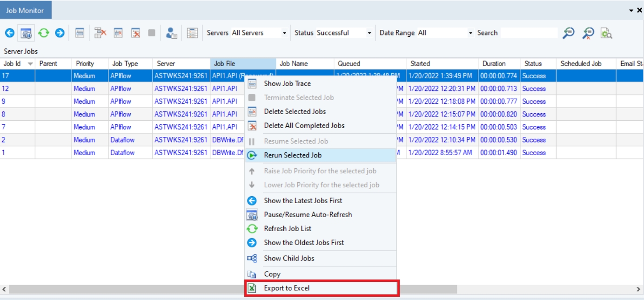The height and width of the screenshot is (300, 644).
Task: Choose Show Job Trace from context menu
Action: click(287, 84)
